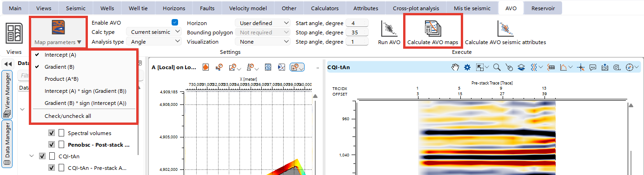The image size is (644, 175).
Task: Toggle CQI-tAn - Pre-stack visibility checkbox
Action: pyautogui.click(x=52, y=168)
